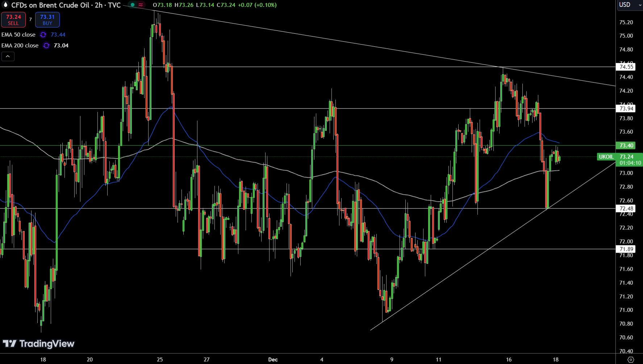Click the date 16 on the time axis
This screenshot has width=643, height=364.
click(509, 360)
